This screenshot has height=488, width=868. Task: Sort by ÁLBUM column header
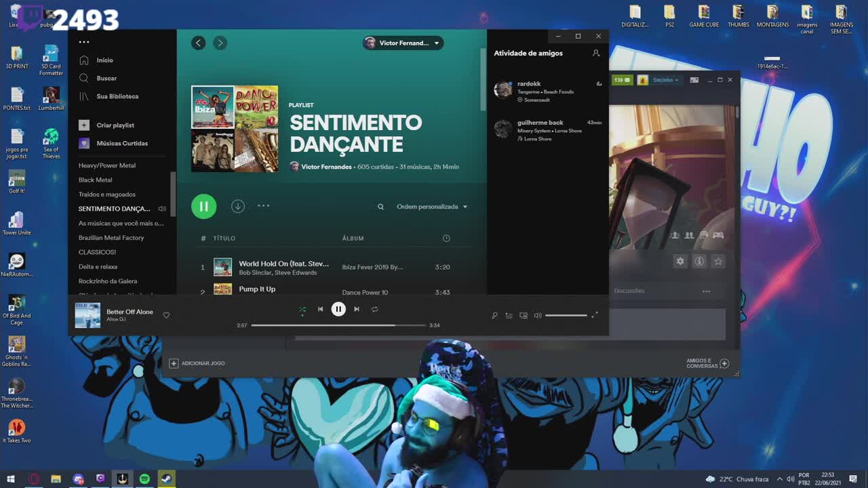353,239
